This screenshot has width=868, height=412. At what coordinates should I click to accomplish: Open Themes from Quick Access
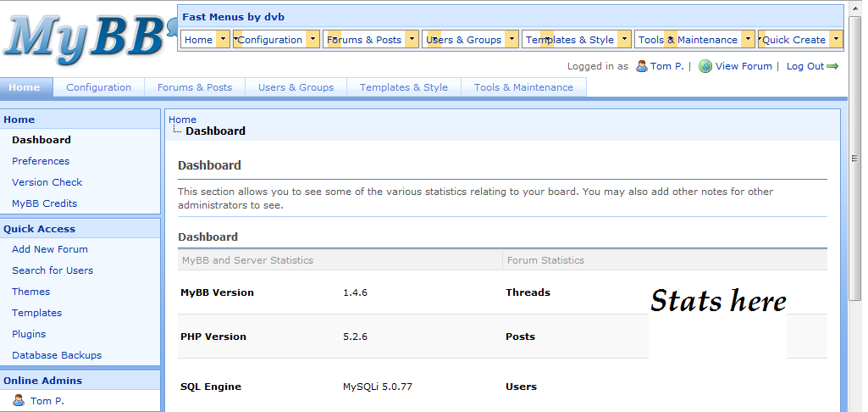(31, 291)
